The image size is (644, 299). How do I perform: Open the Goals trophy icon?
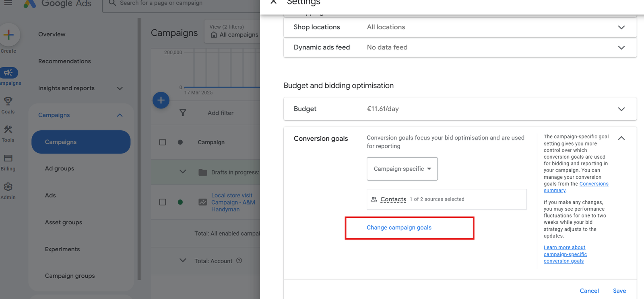pyautogui.click(x=8, y=101)
